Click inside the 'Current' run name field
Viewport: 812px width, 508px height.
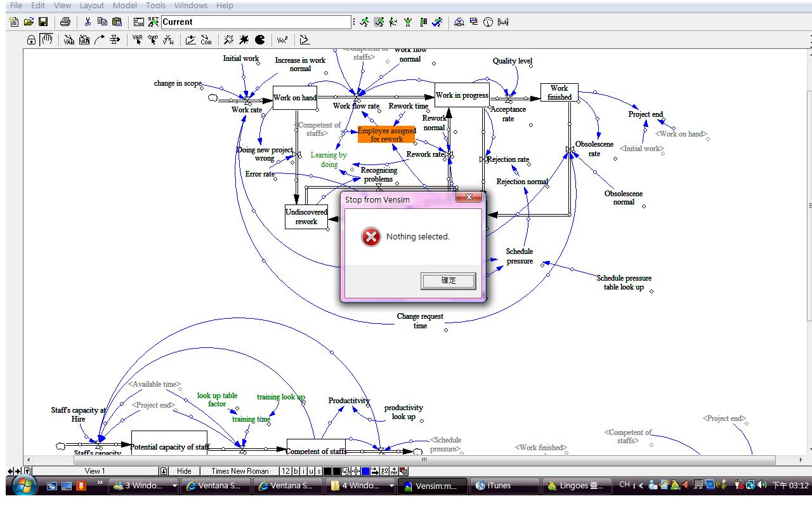pos(255,22)
